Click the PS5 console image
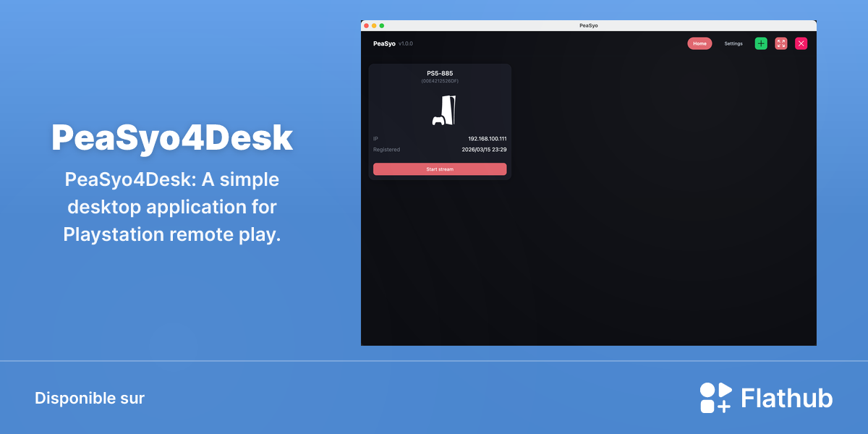Screen dimensions: 868x434 click(x=444, y=110)
